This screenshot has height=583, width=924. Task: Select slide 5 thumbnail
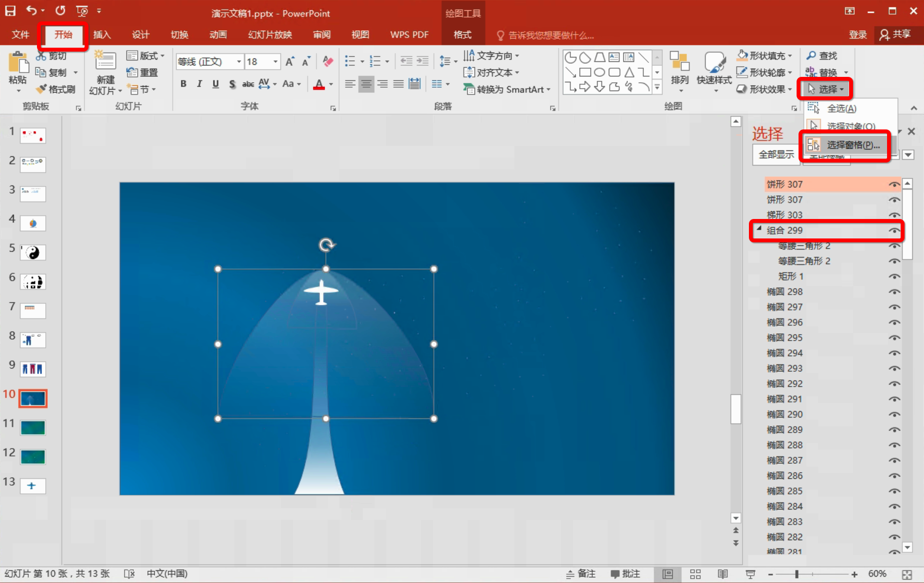[33, 253]
